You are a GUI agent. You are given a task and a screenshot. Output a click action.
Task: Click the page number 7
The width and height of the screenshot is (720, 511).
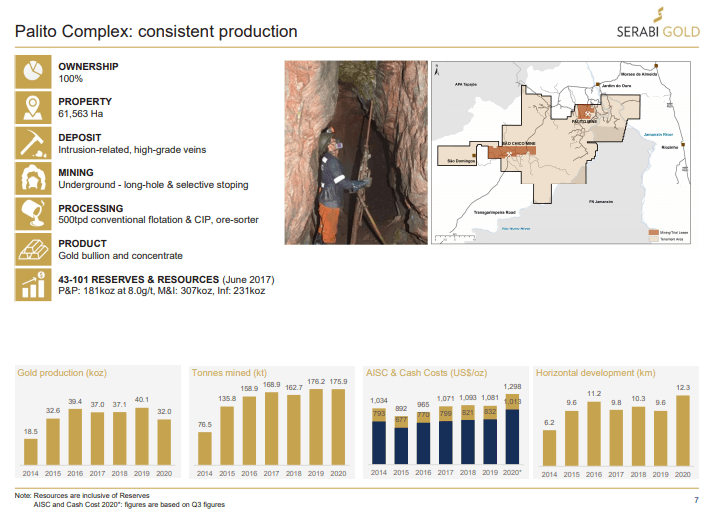pos(697,500)
